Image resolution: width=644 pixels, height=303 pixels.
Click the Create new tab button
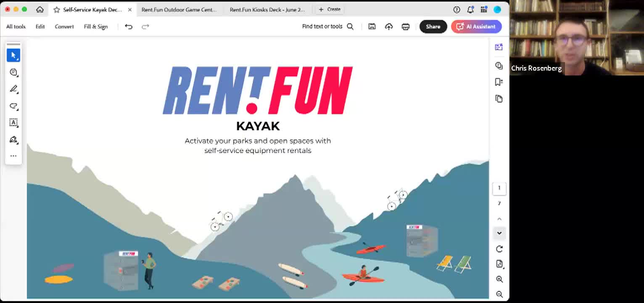click(330, 9)
